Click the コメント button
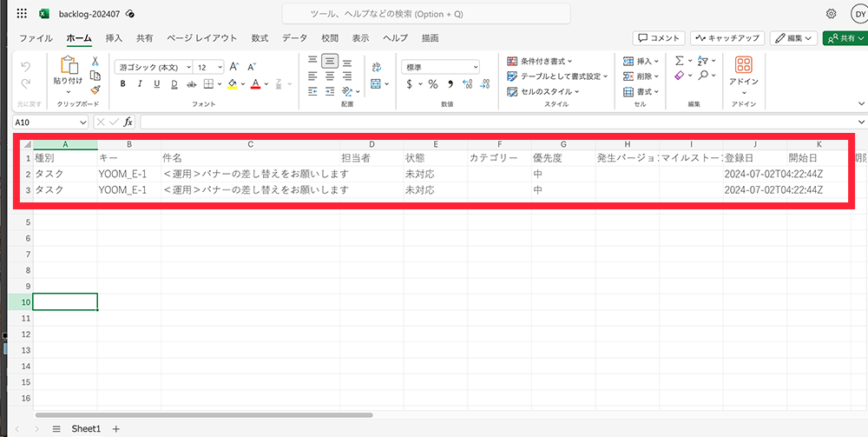The width and height of the screenshot is (868, 437). click(x=658, y=38)
